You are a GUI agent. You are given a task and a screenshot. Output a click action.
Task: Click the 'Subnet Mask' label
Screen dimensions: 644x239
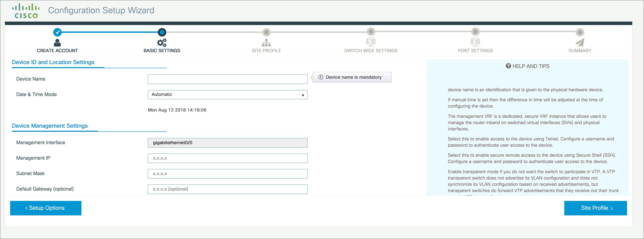tap(30, 174)
